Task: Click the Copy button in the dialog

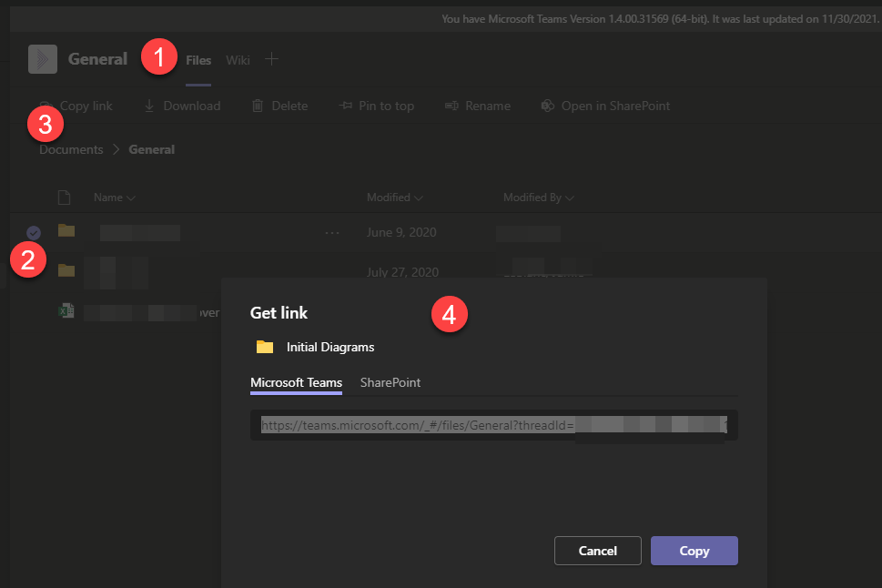Action: [694, 551]
